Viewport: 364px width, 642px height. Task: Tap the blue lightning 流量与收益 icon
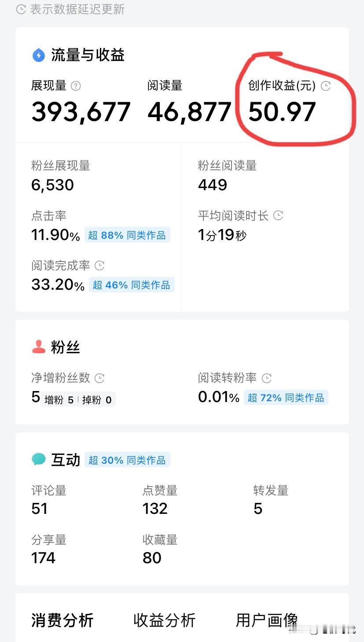(x=39, y=55)
